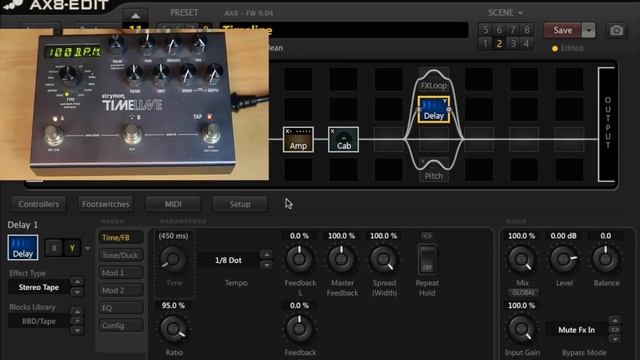This screenshot has width=640, height=360.
Task: Step Tempo value down
Action: click(x=267, y=265)
